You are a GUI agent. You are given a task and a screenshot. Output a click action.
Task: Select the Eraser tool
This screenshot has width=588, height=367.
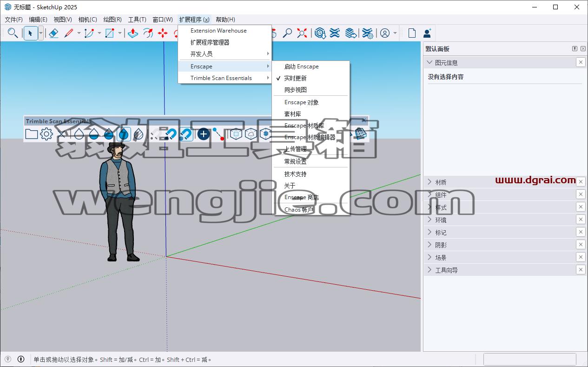[53, 33]
